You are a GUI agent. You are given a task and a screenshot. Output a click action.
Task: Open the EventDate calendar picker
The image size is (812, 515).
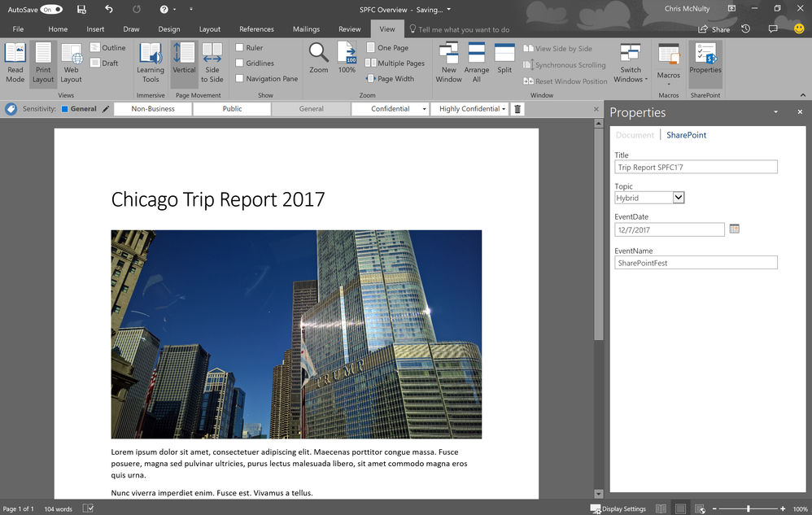pyautogui.click(x=735, y=229)
